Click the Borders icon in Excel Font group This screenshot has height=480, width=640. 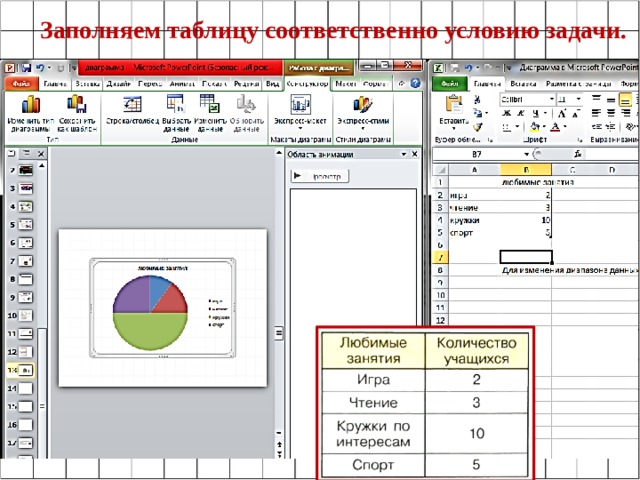(x=507, y=127)
